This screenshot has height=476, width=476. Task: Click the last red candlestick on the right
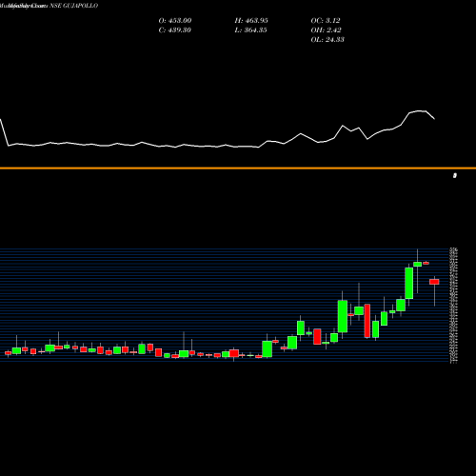point(434,282)
